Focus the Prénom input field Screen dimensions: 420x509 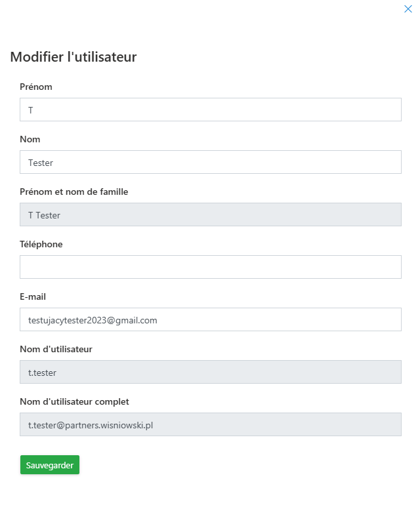pos(210,110)
